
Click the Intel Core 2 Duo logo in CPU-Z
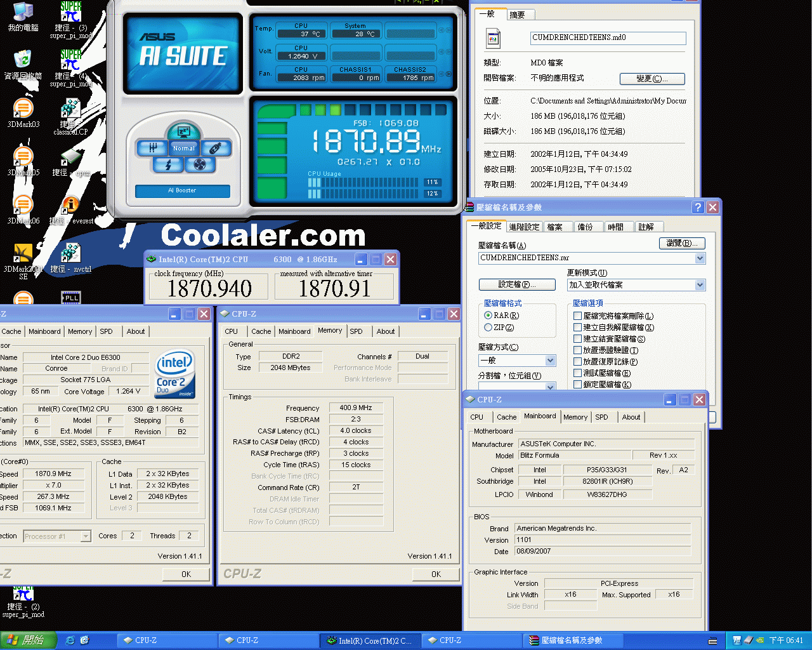(175, 375)
